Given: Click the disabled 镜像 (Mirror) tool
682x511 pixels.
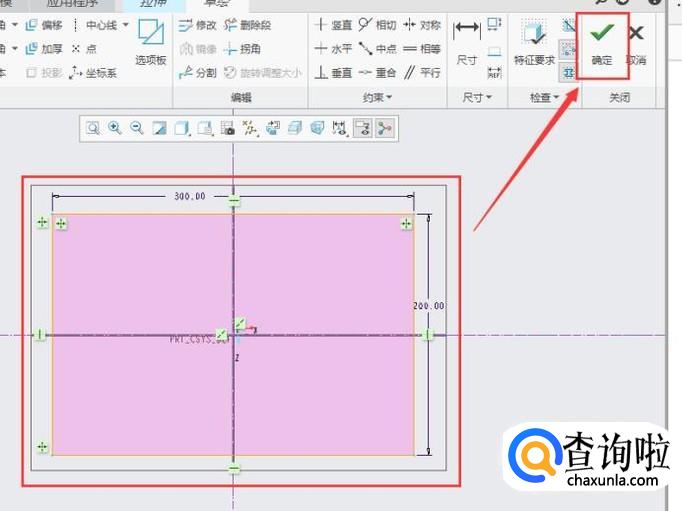Looking at the screenshot, I should point(197,49).
